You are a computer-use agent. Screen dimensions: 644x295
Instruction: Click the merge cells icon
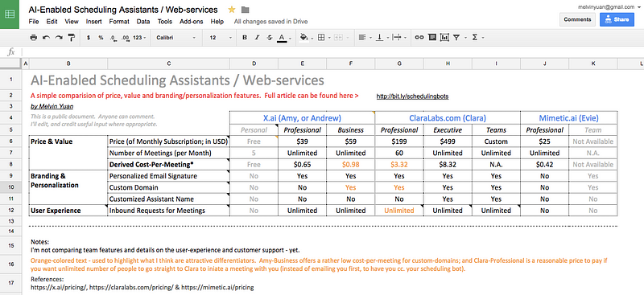click(x=339, y=37)
